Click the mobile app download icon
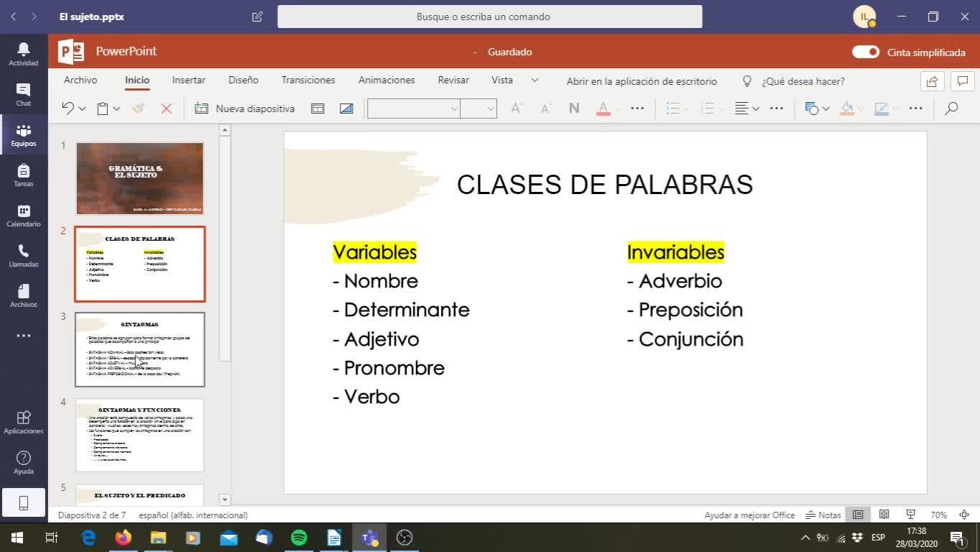Screen dimensions: 980x552 (24, 503)
